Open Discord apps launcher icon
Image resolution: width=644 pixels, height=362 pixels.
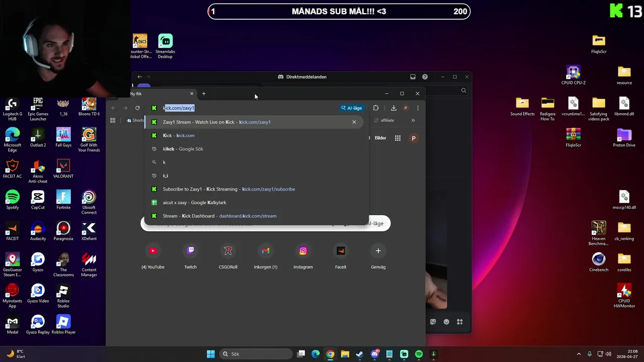(459, 322)
